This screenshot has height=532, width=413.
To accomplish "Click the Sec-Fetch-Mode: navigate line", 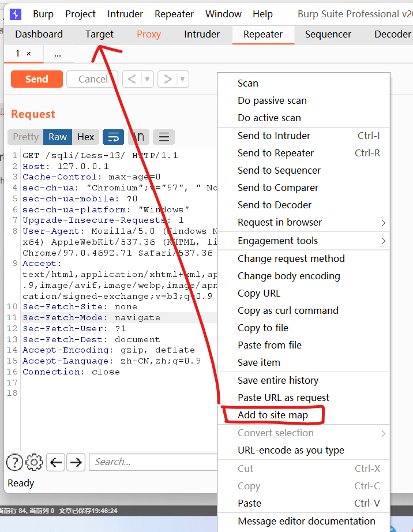I will 91,317.
